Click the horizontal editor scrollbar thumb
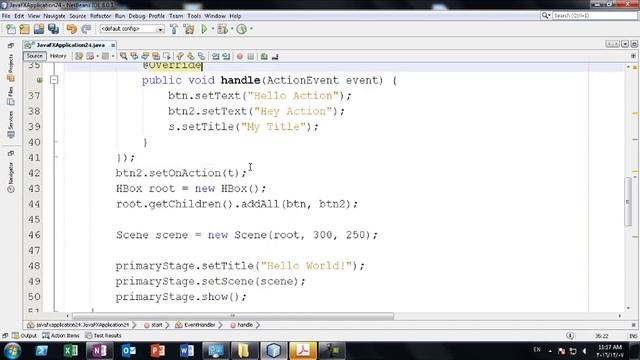This screenshot has height=360, width=640. [233, 316]
